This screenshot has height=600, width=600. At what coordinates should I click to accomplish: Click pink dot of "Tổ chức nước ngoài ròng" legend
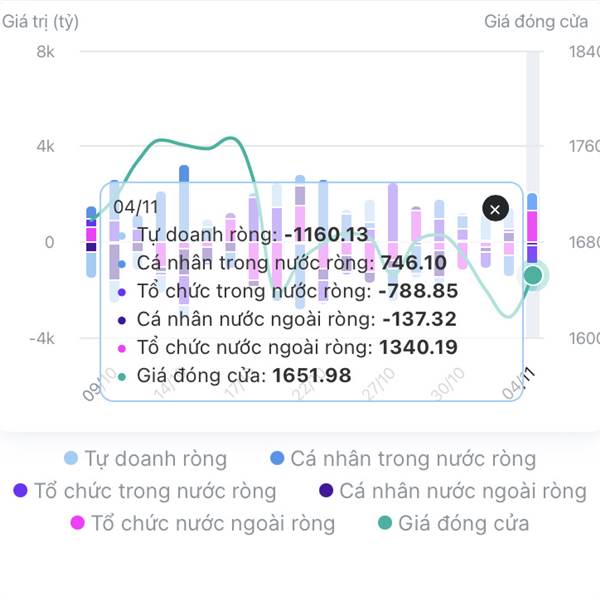click(77, 523)
